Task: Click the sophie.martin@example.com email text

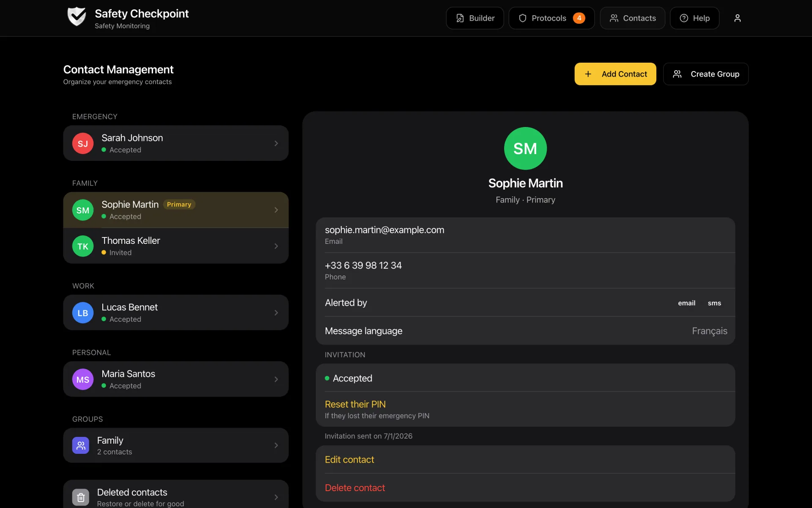Action: 384,230
